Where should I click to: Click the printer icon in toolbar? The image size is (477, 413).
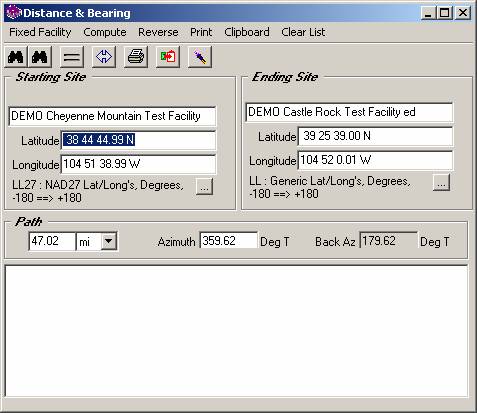[x=136, y=57]
